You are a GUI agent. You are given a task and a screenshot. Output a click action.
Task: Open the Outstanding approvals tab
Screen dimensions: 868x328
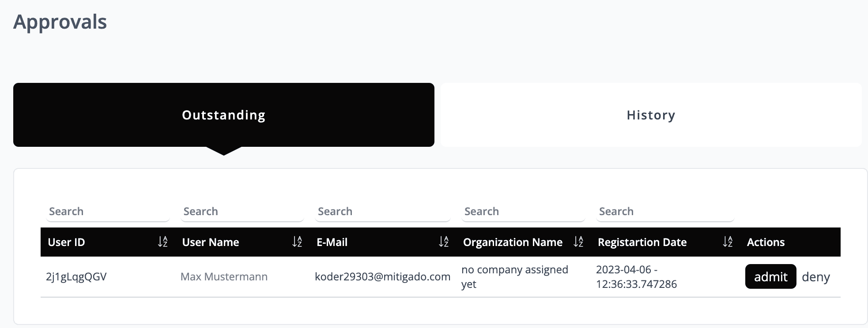coord(223,115)
